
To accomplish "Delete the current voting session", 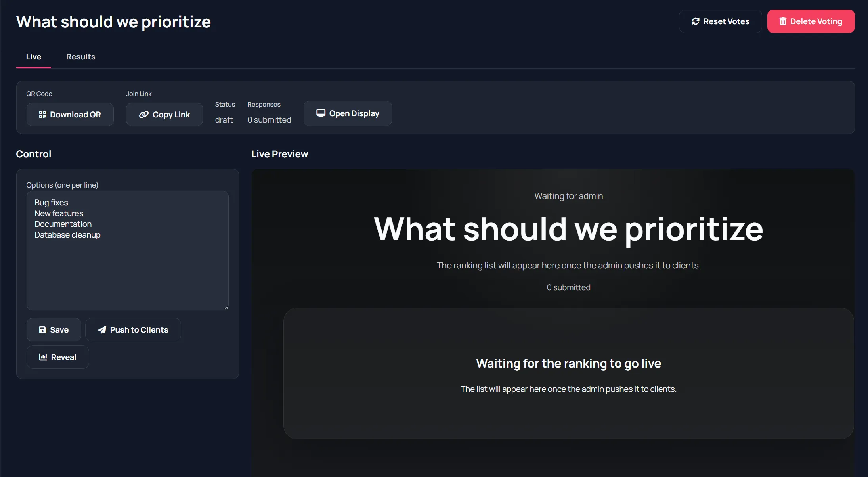I will pos(811,21).
